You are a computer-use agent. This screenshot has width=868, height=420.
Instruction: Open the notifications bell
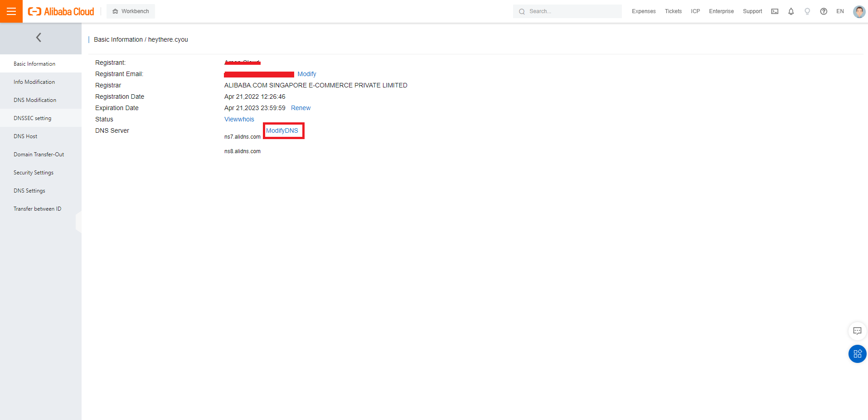pos(791,11)
